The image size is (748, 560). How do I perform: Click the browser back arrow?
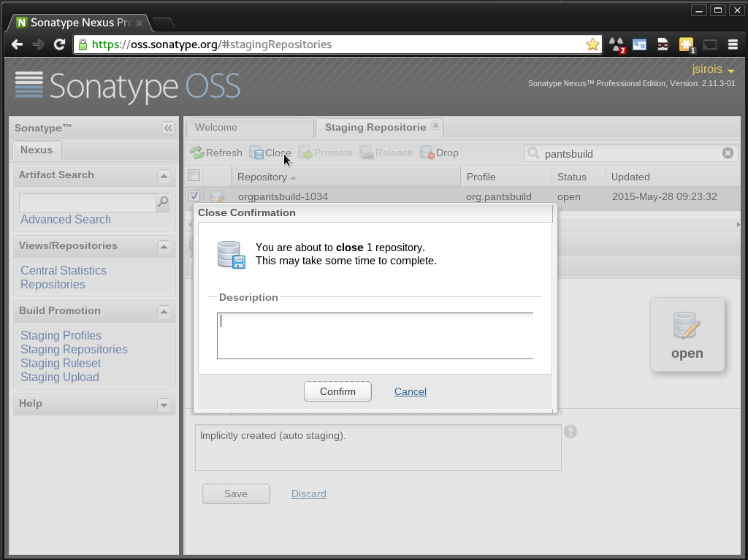point(17,45)
